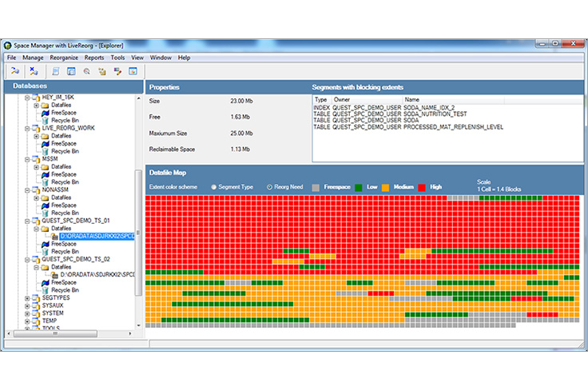Expand Datafiles under HEY_IM_16K
Image resolution: width=588 pixels, height=391 pixels.
point(37,105)
